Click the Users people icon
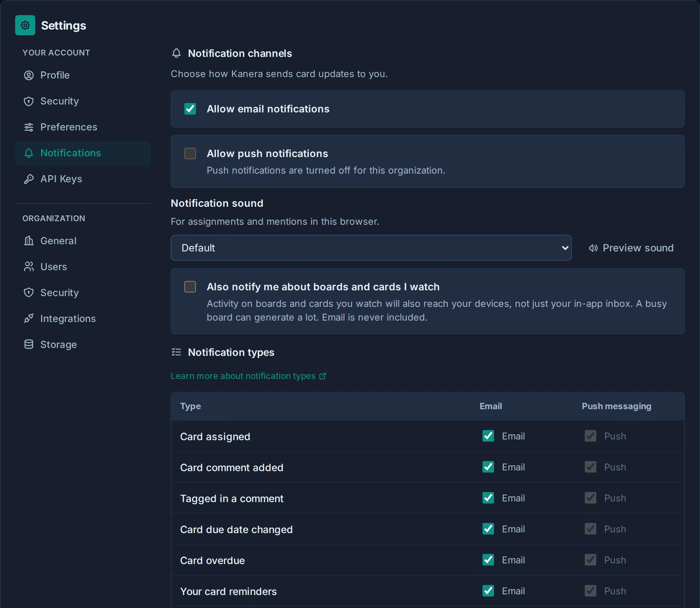Viewport: 700px width, 608px height. click(x=29, y=267)
